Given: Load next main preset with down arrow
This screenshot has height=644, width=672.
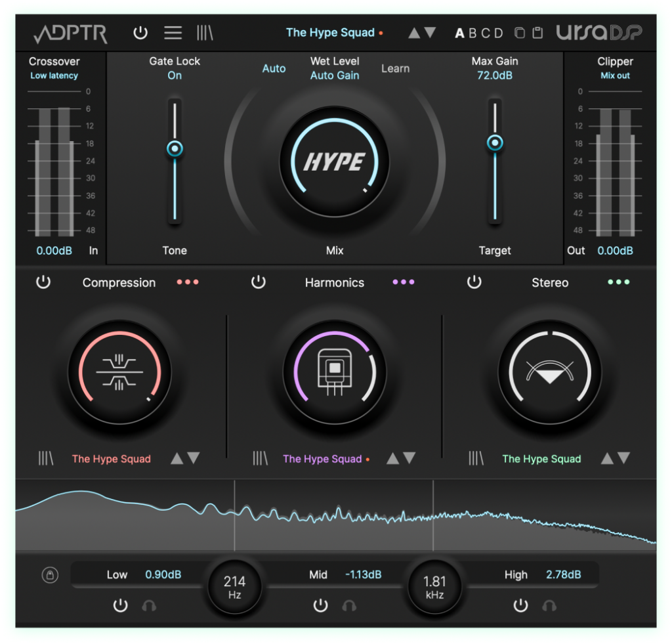Looking at the screenshot, I should tap(430, 33).
